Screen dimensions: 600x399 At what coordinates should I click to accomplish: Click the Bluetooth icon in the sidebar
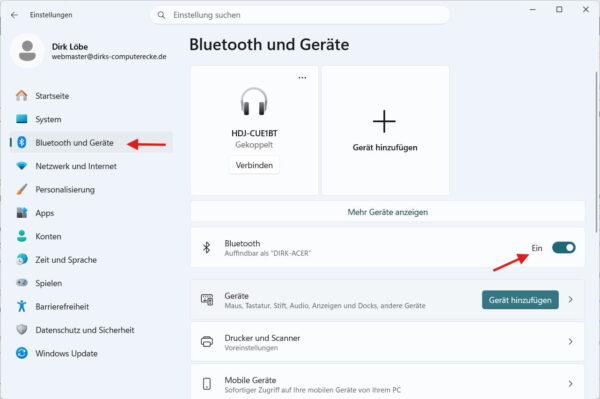22,142
